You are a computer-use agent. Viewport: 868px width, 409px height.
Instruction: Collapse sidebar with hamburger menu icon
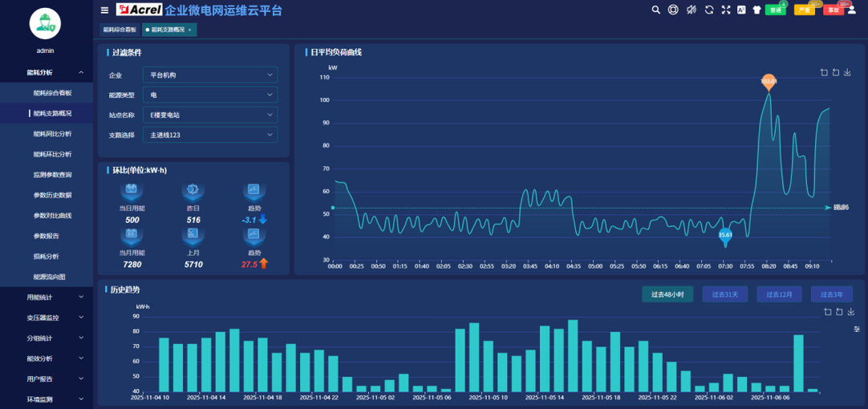pos(104,10)
